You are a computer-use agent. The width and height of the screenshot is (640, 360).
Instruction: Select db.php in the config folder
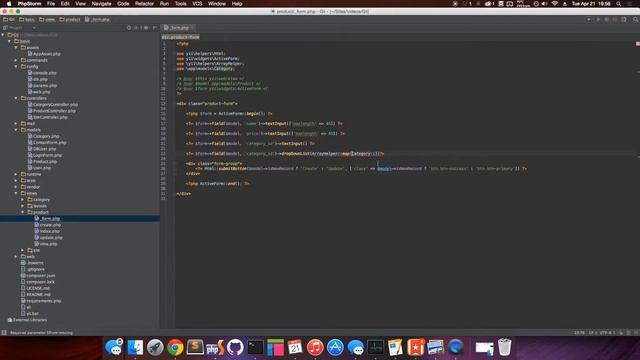click(38, 79)
